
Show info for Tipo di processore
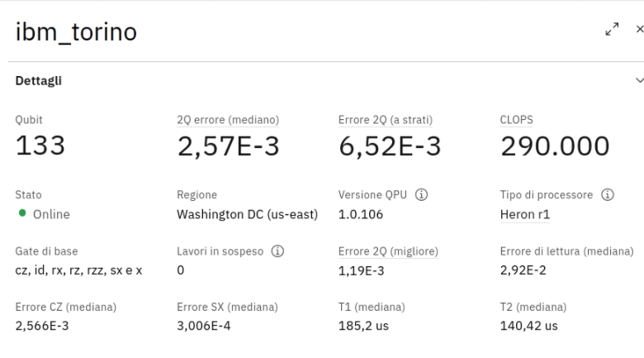click(x=608, y=195)
